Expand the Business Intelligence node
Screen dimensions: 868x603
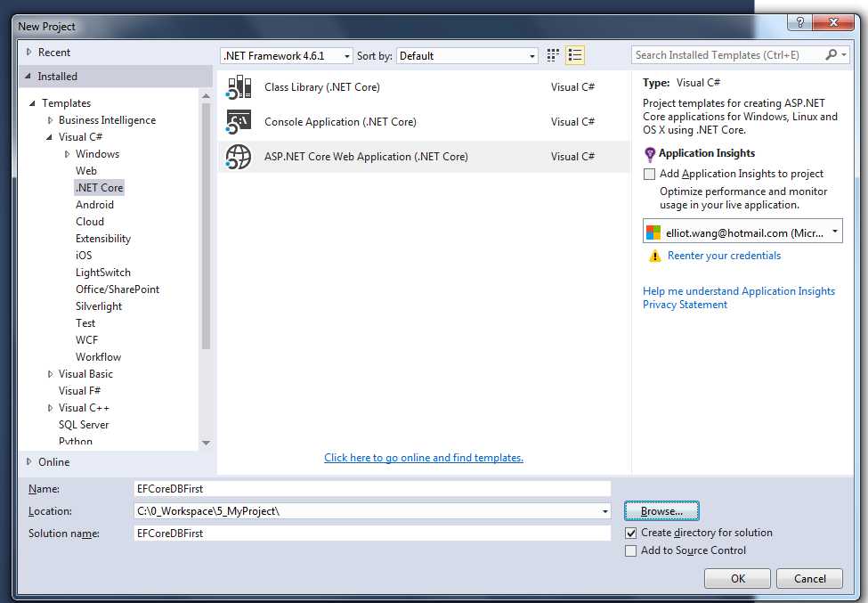pos(51,120)
